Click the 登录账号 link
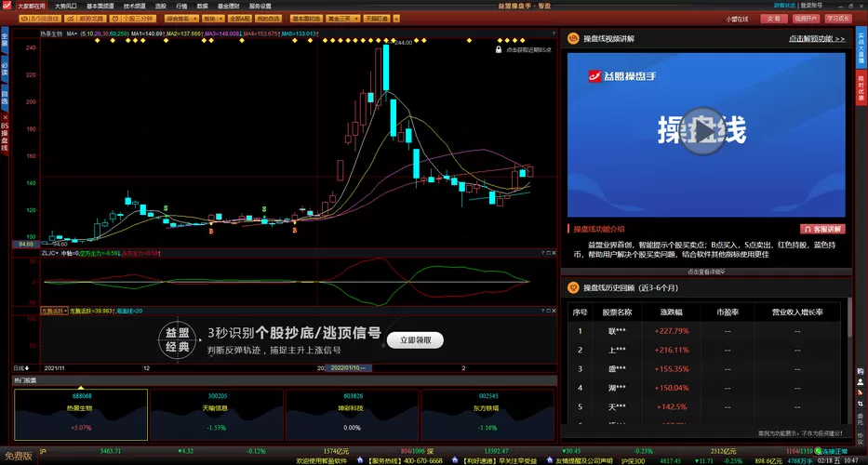The image size is (868, 465). pyautogui.click(x=810, y=5)
